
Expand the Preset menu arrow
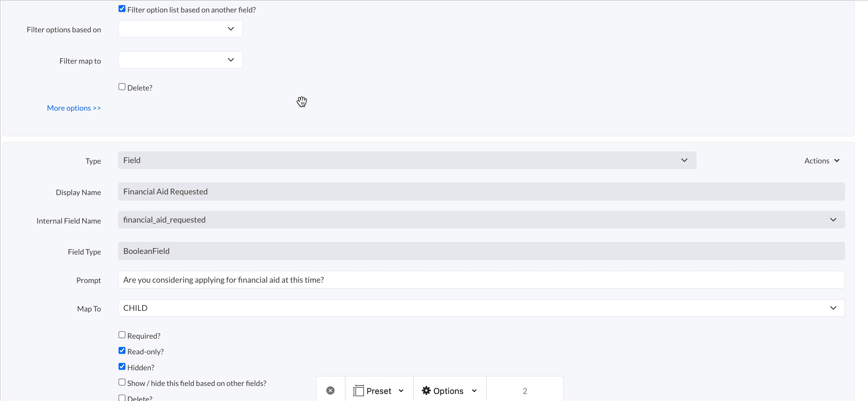click(x=401, y=390)
